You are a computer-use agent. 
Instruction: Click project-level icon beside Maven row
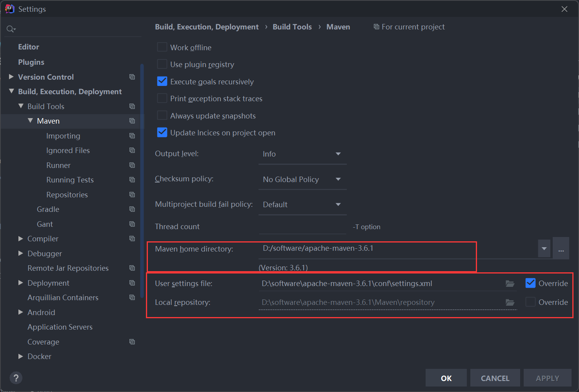(132, 121)
